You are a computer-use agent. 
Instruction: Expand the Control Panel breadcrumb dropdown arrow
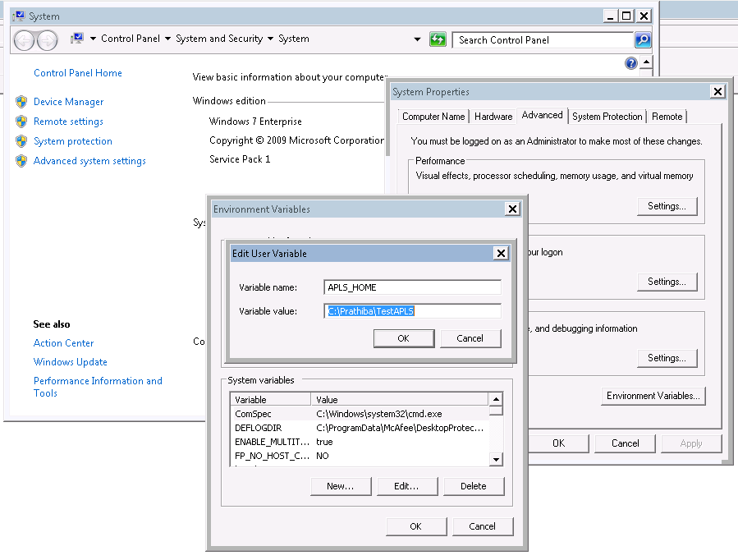(167, 39)
